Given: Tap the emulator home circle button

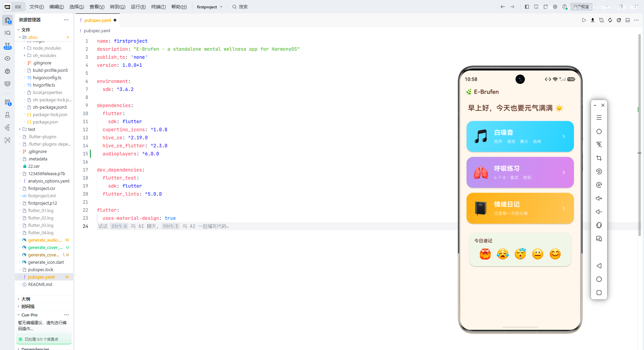Looking at the screenshot, I should pos(599,279).
